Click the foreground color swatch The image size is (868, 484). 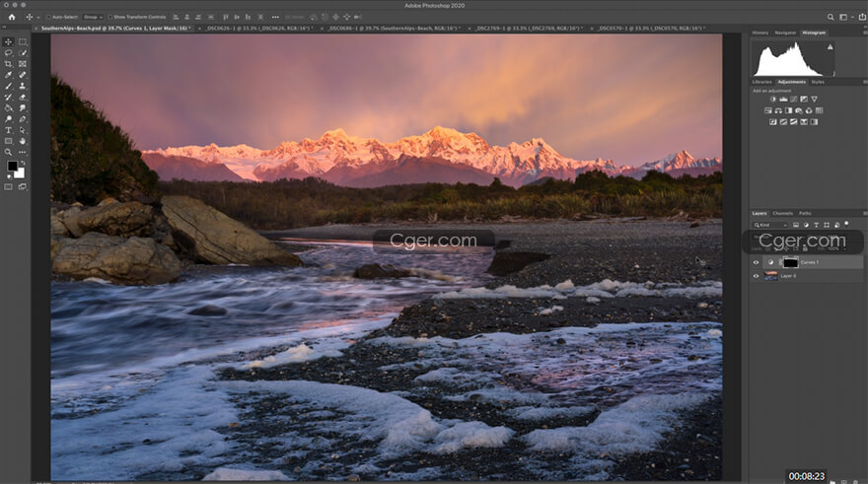pyautogui.click(x=11, y=167)
